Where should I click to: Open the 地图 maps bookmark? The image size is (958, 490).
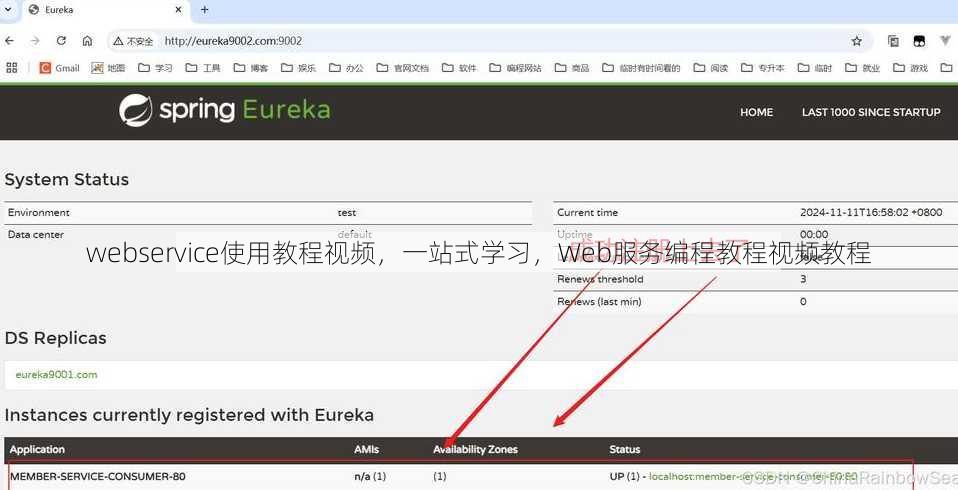coord(108,68)
